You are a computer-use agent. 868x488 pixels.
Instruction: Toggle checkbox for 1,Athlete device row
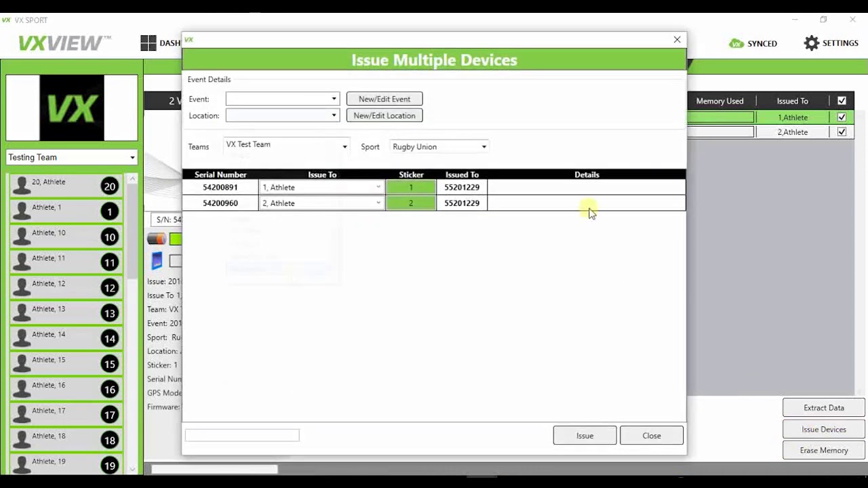pyautogui.click(x=842, y=117)
